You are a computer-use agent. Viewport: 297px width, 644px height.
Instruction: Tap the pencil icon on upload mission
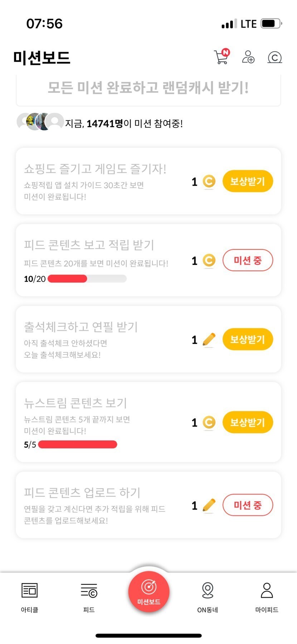[209, 505]
